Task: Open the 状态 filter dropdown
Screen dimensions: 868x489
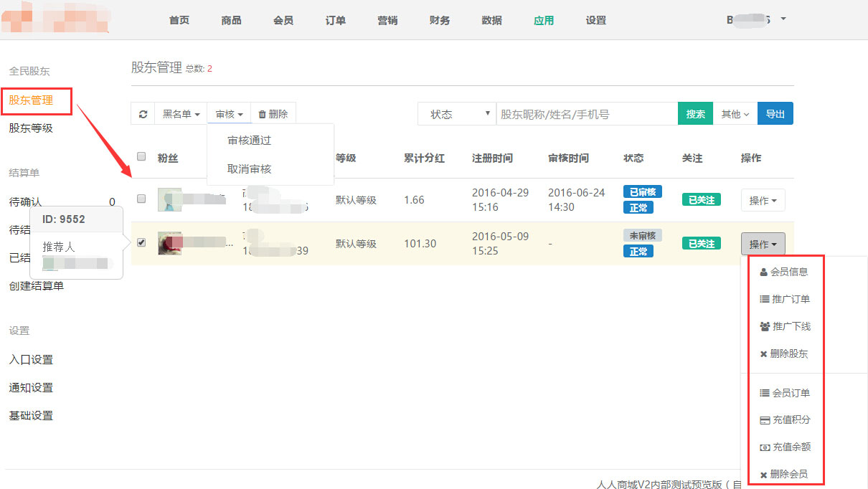Action: [457, 114]
